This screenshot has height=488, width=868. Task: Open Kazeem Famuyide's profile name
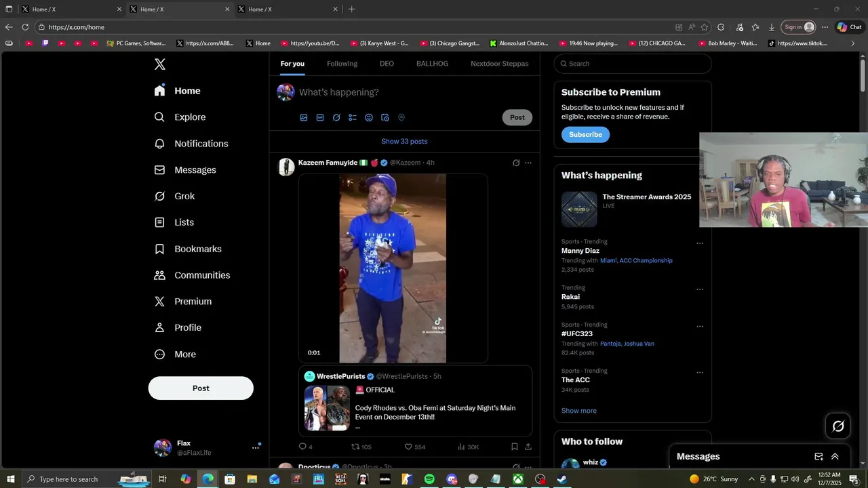(328, 163)
